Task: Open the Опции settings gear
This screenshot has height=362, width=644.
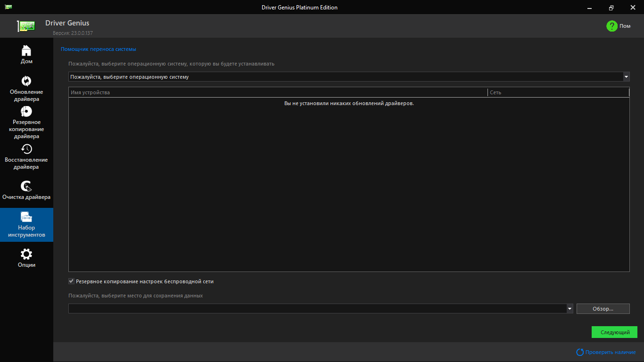Action: pos(26,258)
